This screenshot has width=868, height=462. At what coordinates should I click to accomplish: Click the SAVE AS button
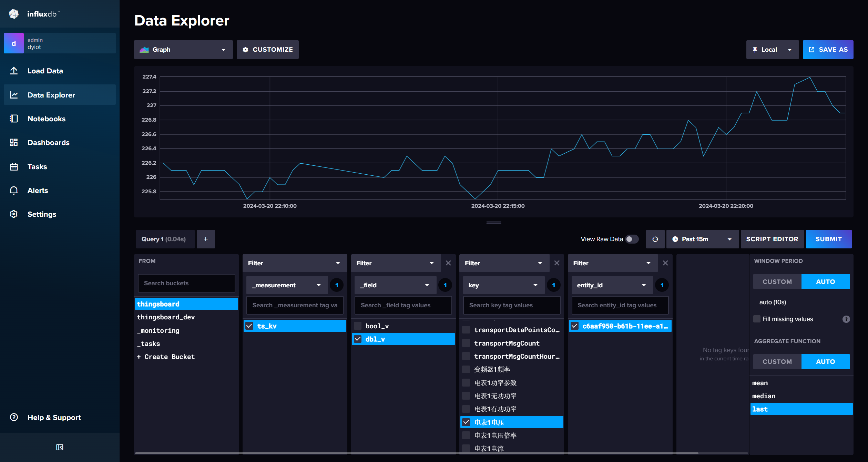[x=828, y=50]
